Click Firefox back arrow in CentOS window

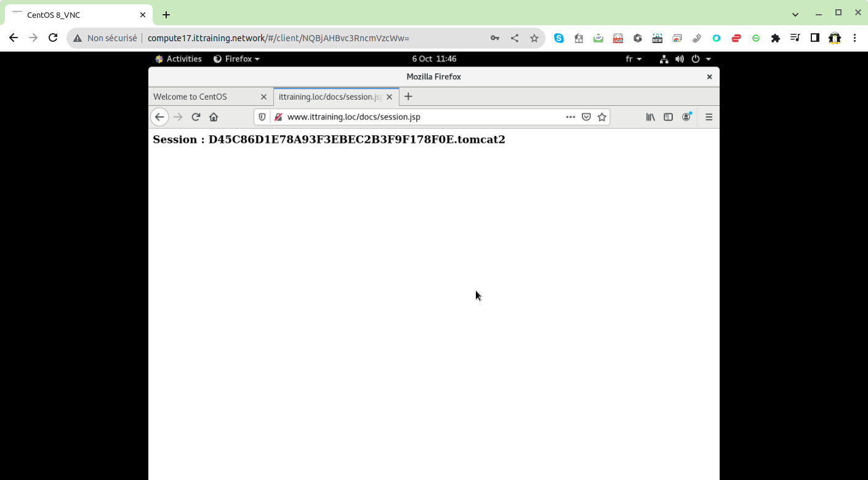coord(159,117)
